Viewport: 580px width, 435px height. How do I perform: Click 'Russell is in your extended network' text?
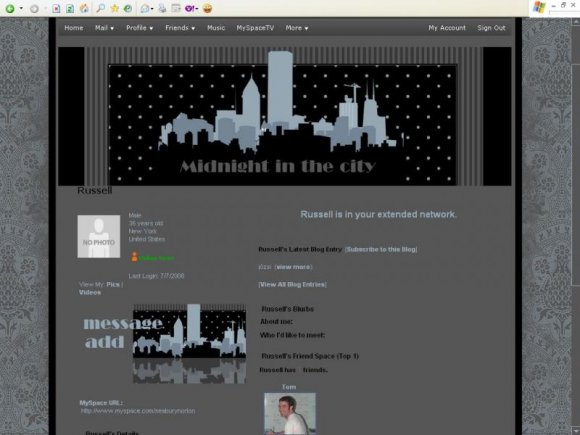tap(378, 214)
